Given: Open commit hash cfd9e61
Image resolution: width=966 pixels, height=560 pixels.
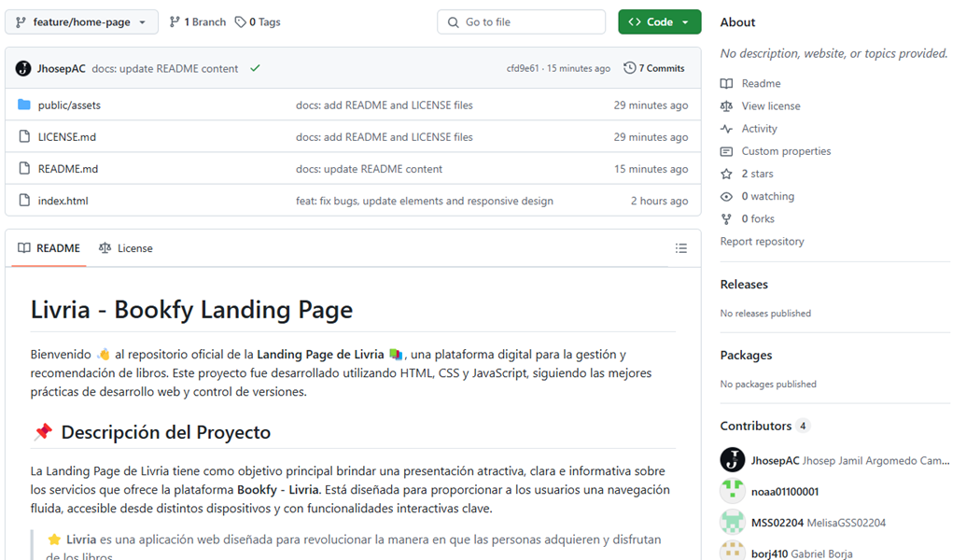Looking at the screenshot, I should (x=523, y=68).
